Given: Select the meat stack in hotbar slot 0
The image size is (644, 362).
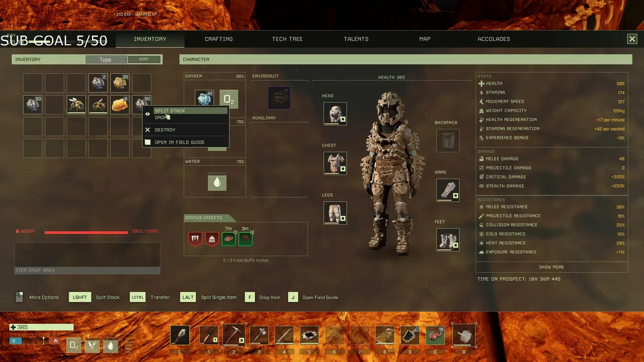Looking at the screenshot, I should [x=435, y=335].
